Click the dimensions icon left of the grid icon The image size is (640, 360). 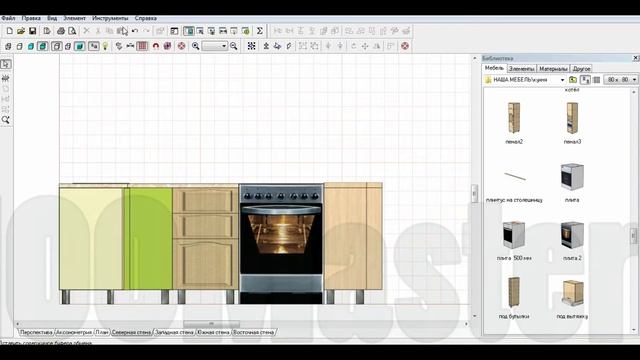click(x=130, y=46)
